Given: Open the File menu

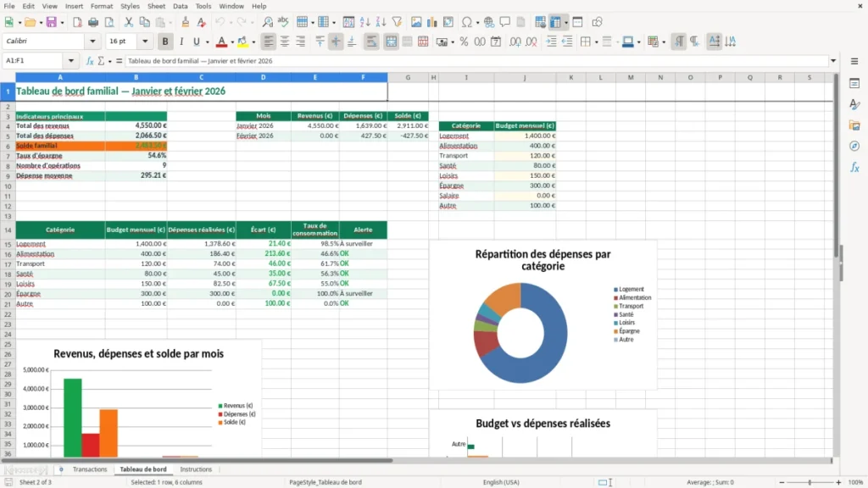Looking at the screenshot, I should coord(9,6).
